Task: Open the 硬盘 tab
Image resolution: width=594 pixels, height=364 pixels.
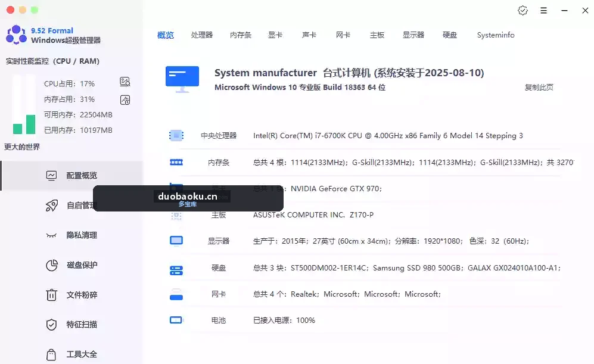Action: [x=450, y=35]
